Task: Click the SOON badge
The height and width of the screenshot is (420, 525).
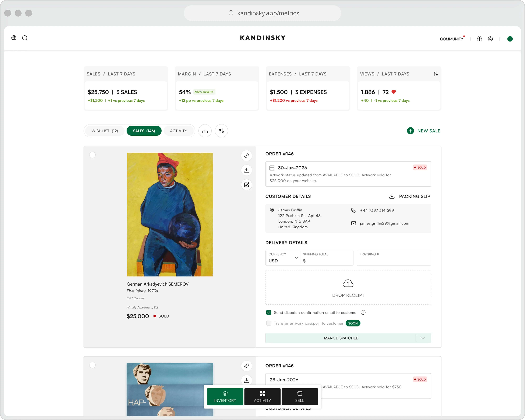Action: click(x=353, y=323)
